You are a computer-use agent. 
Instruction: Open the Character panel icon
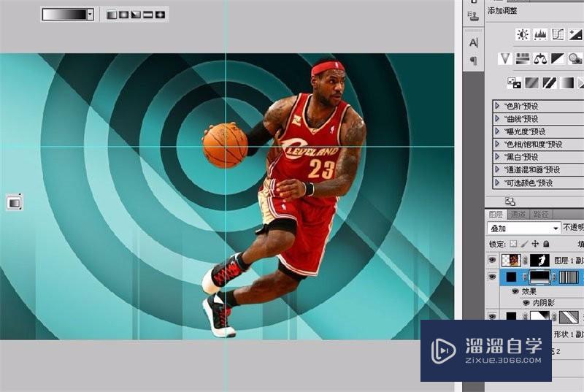click(473, 42)
